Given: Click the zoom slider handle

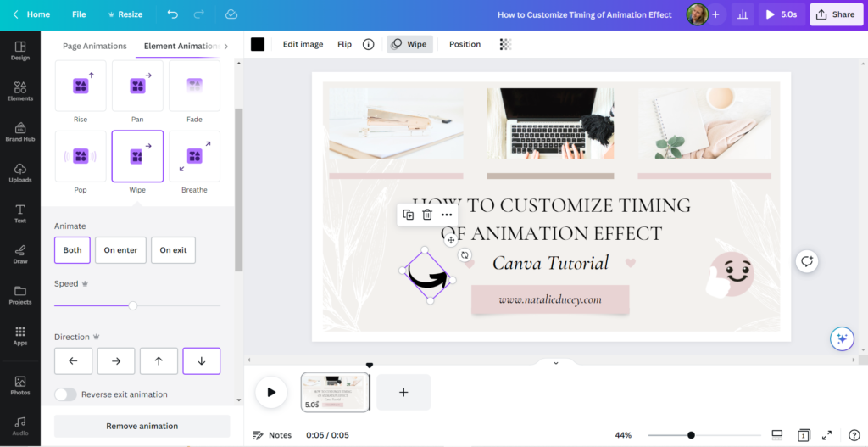Looking at the screenshot, I should click(x=691, y=435).
